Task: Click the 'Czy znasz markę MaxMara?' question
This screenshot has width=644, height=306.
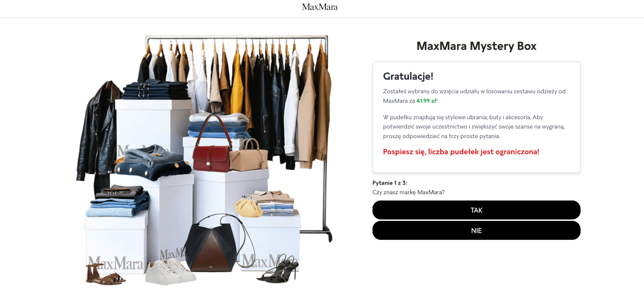Action: click(x=408, y=192)
